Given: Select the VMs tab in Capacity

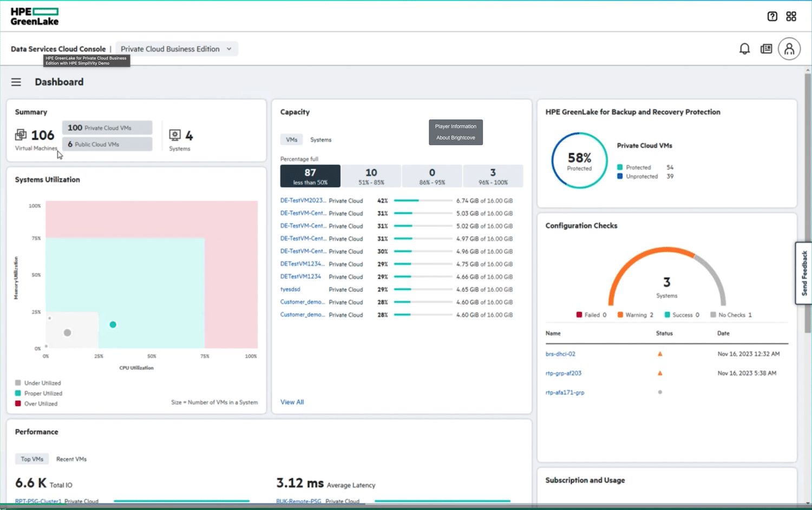Looking at the screenshot, I should (292, 140).
